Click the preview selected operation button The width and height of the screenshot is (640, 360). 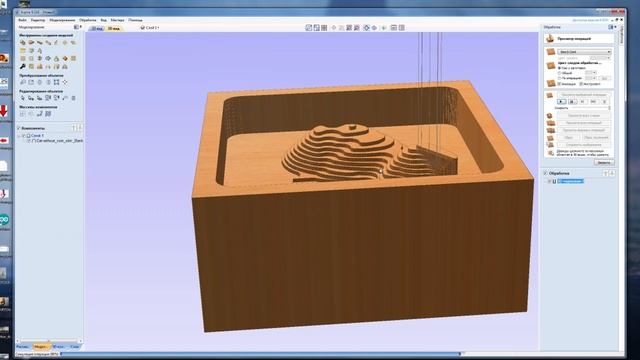tap(584, 95)
